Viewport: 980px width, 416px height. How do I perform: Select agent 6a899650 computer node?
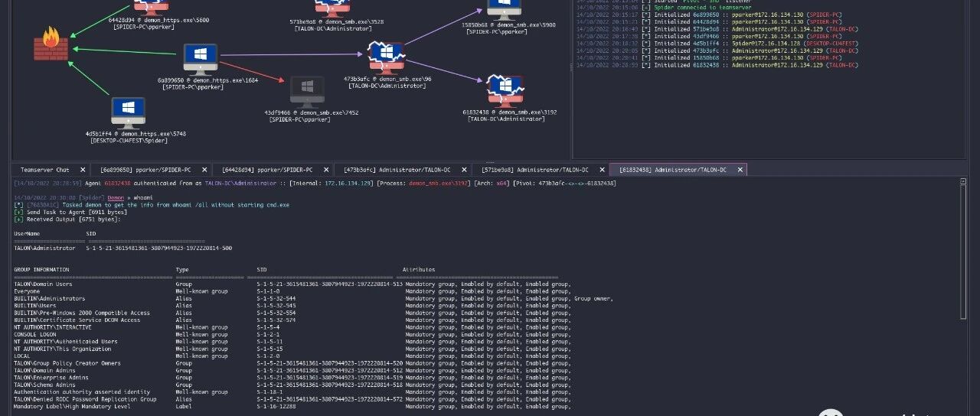tap(201, 59)
